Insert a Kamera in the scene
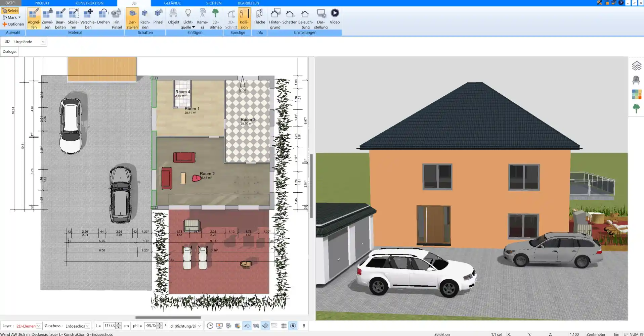Viewport: 644px width, 336px height. pyautogui.click(x=202, y=19)
